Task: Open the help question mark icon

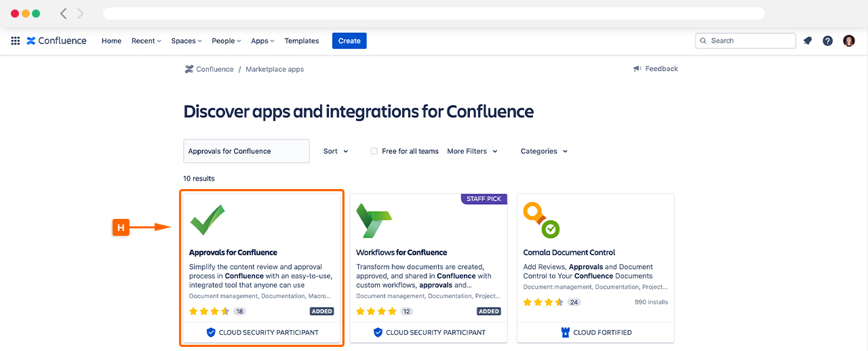Action: 827,41
